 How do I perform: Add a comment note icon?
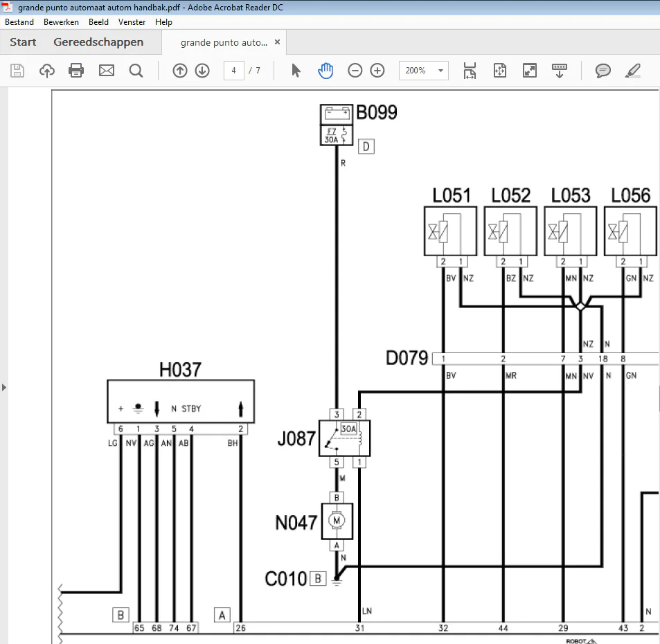(x=603, y=71)
